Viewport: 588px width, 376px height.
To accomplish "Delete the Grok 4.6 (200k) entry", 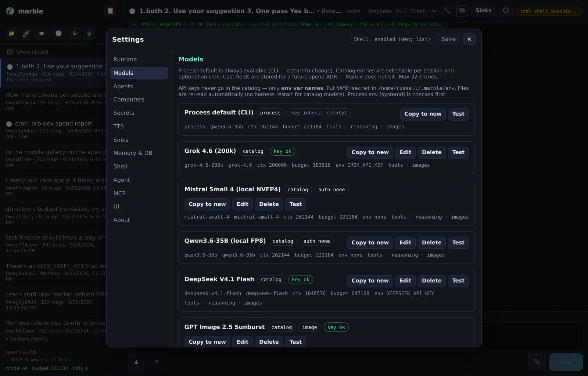I will 431,152.
